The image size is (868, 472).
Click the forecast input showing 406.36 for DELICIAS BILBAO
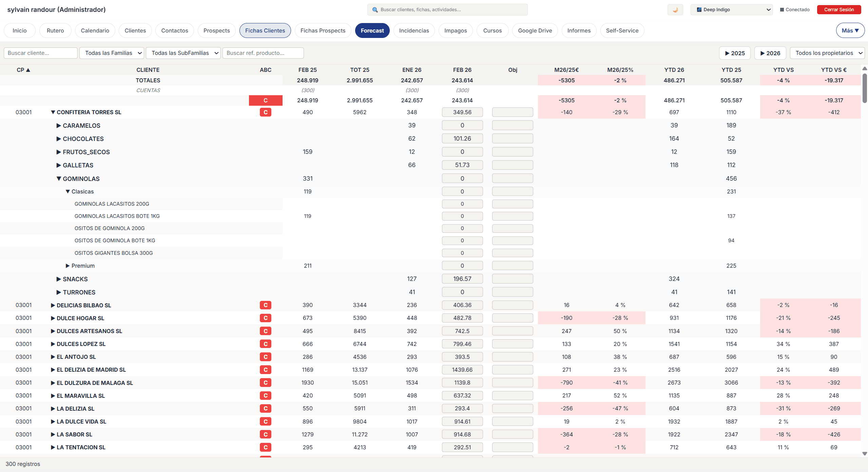[462, 305]
